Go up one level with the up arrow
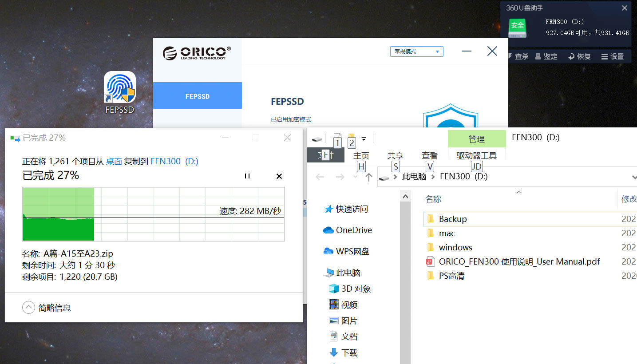 (368, 177)
